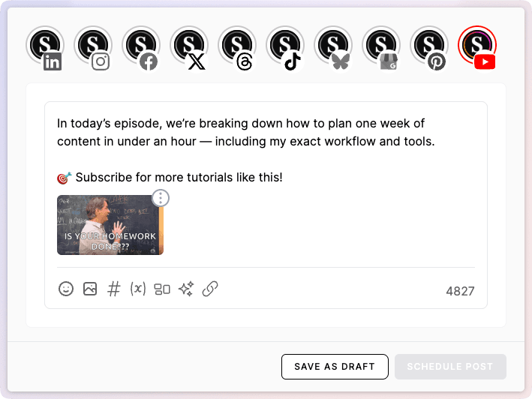Select the Pinterest account avatar

pos(429,46)
